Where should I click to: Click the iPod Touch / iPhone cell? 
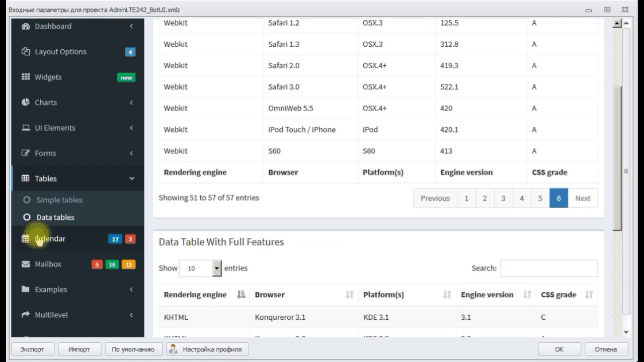tap(310, 129)
